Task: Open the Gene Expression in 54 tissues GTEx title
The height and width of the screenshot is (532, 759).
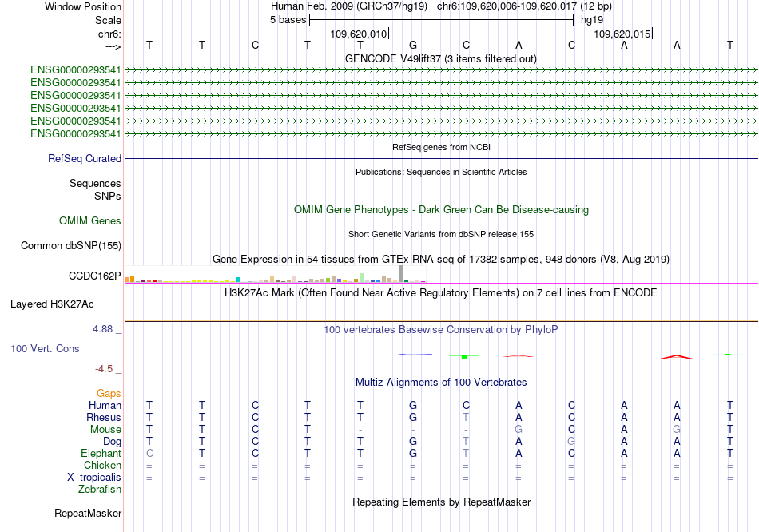Action: [x=441, y=259]
